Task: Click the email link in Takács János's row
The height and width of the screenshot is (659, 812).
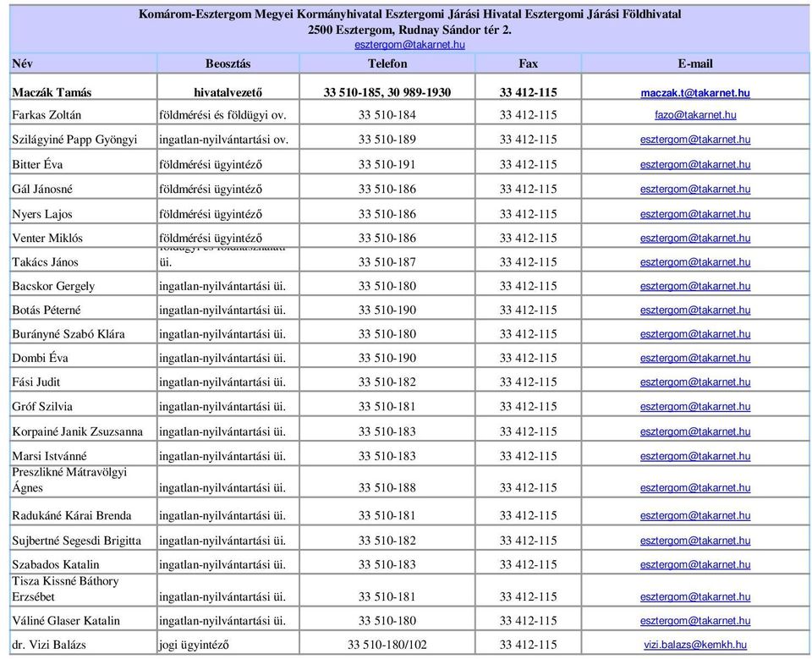Action: [695, 262]
